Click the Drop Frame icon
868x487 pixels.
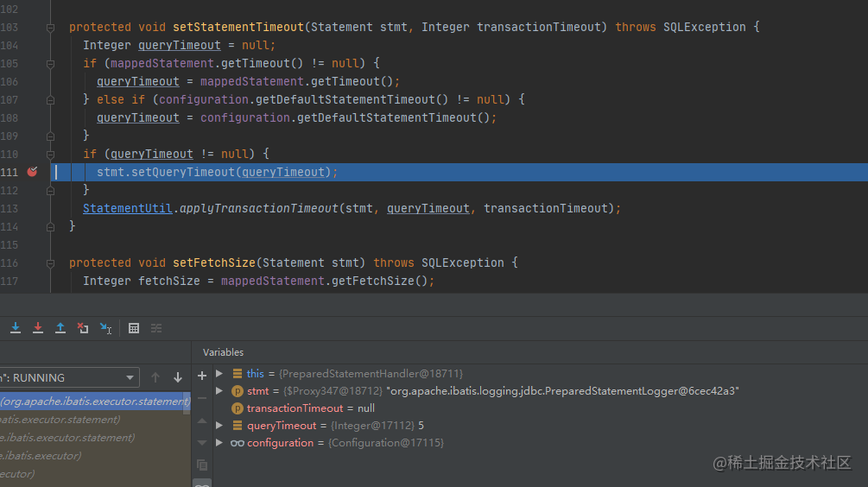coord(83,328)
